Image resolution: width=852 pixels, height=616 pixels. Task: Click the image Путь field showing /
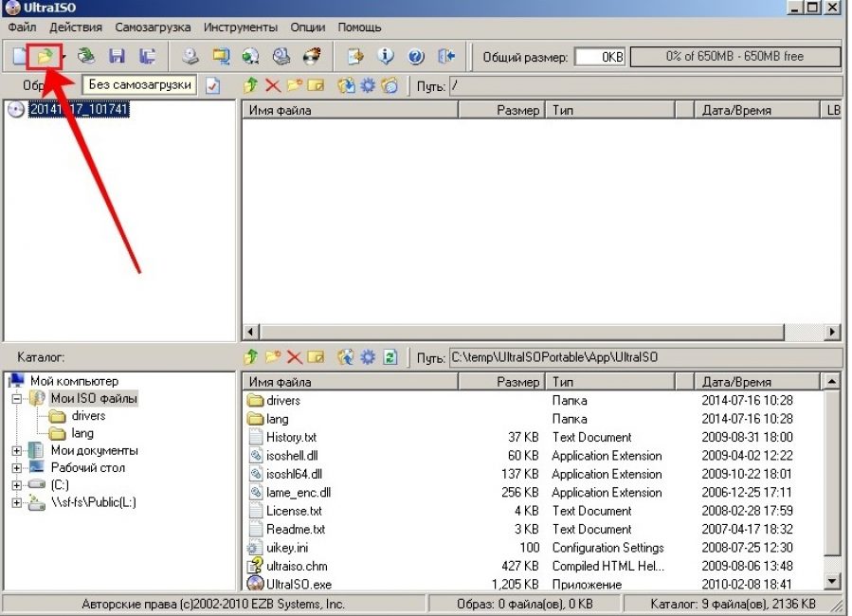point(645,86)
